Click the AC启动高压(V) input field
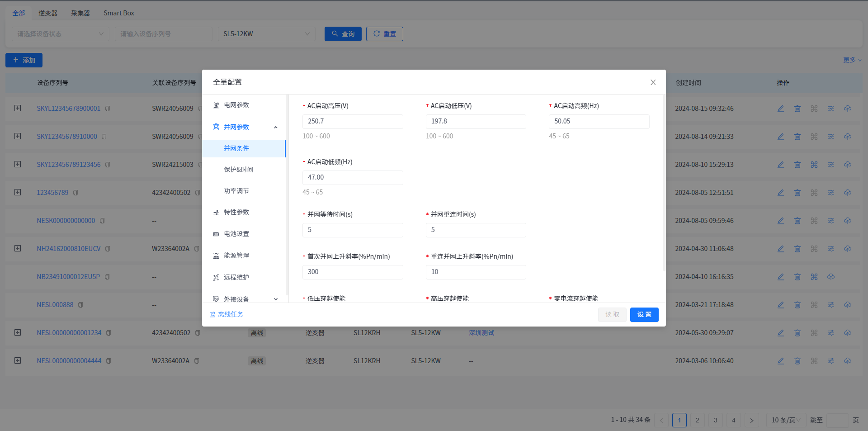 (353, 121)
